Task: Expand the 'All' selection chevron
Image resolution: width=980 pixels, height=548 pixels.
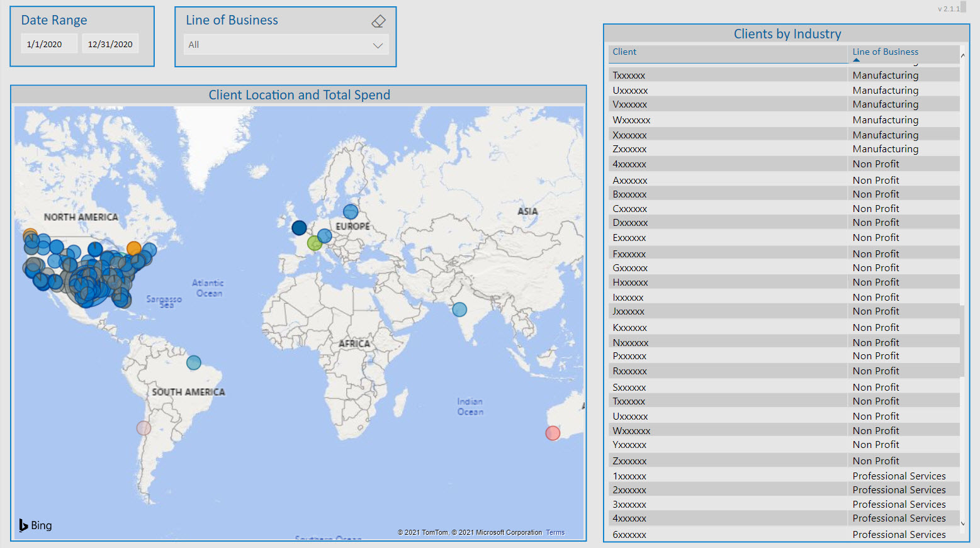Action: (x=377, y=45)
